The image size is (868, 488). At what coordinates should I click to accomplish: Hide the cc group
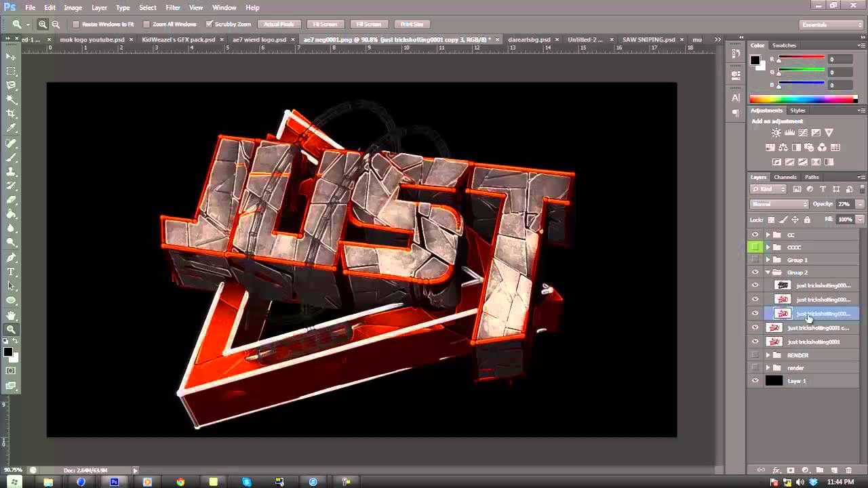click(x=755, y=235)
